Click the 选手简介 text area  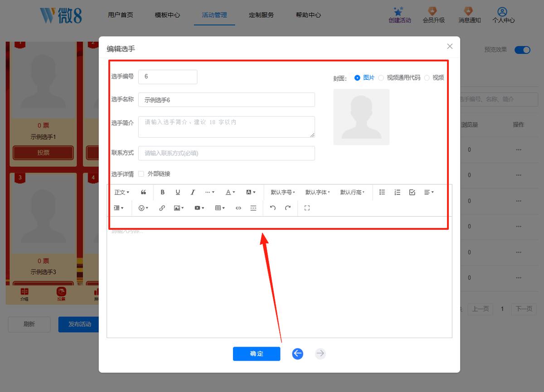click(x=227, y=127)
